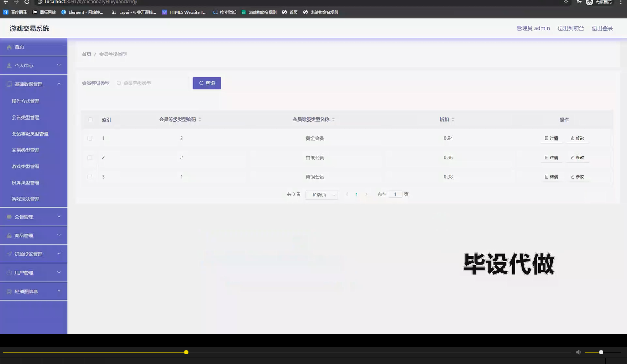Screen dimensions: 627x364
Task: Click the search magnifier icon in filter field
Action: point(119,83)
